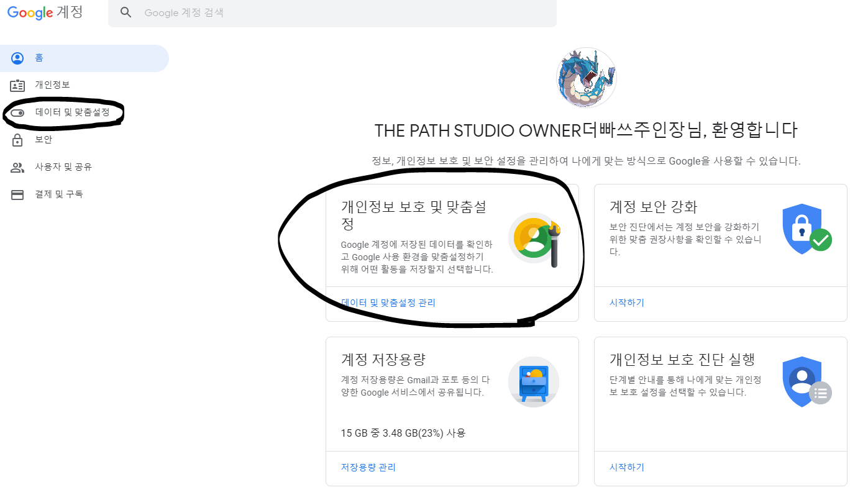Click the privacy checkup shield illustration
The image size is (868, 500).
[x=806, y=382]
